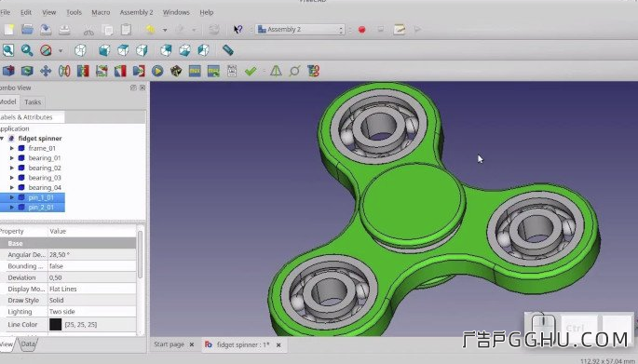Click the blue play animation icon

tap(157, 71)
